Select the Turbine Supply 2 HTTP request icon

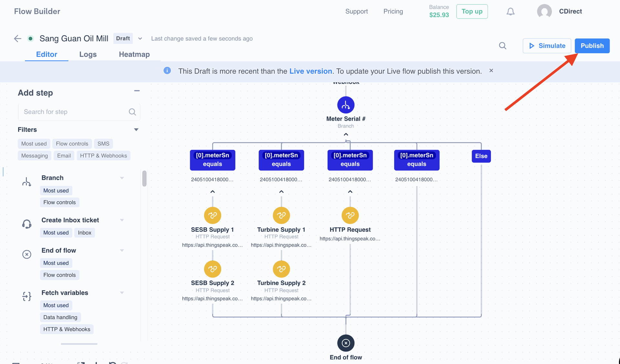(281, 269)
